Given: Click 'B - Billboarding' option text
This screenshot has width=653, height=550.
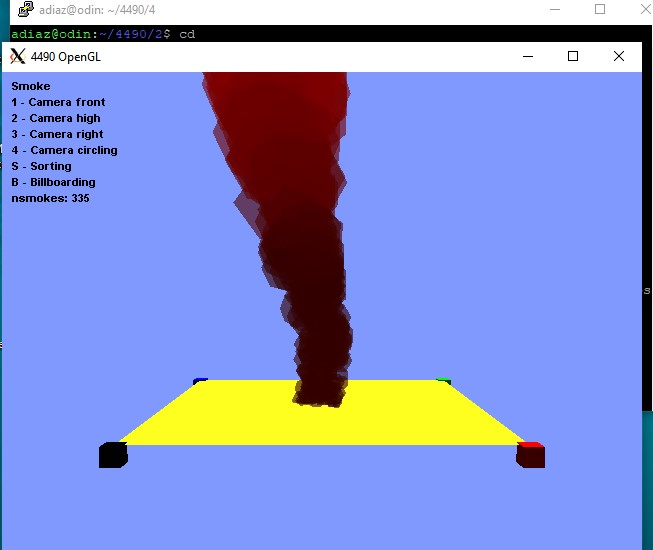Looking at the screenshot, I should 53,182.
